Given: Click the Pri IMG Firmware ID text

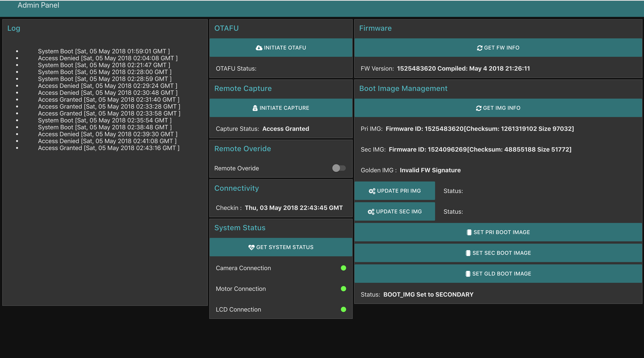Looking at the screenshot, I should pyautogui.click(x=480, y=129).
